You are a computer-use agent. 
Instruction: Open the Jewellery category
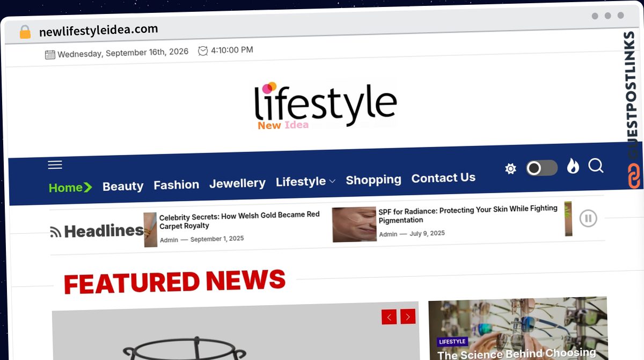237,183
